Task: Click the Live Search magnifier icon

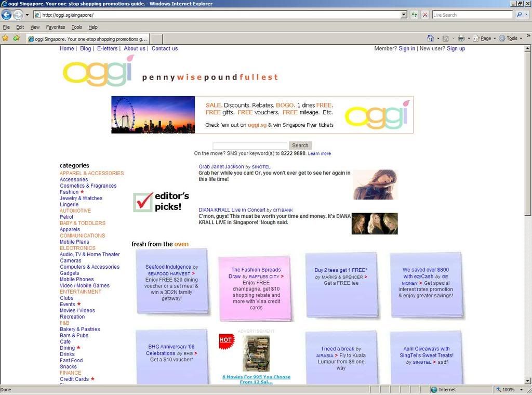Action: pos(519,15)
